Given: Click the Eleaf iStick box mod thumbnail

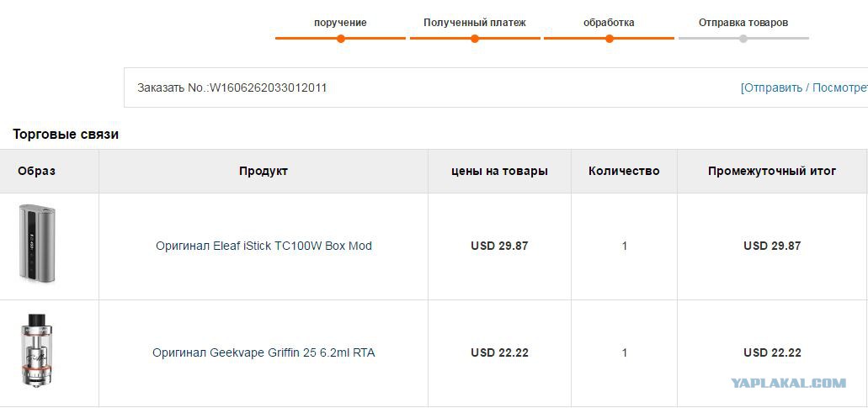Looking at the screenshot, I should pyautogui.click(x=38, y=244).
